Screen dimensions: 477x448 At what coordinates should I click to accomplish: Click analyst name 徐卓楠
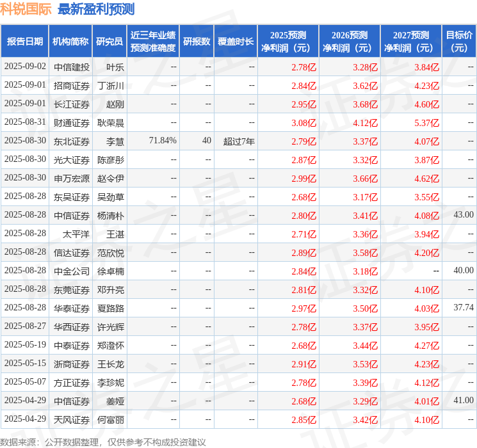(111, 271)
